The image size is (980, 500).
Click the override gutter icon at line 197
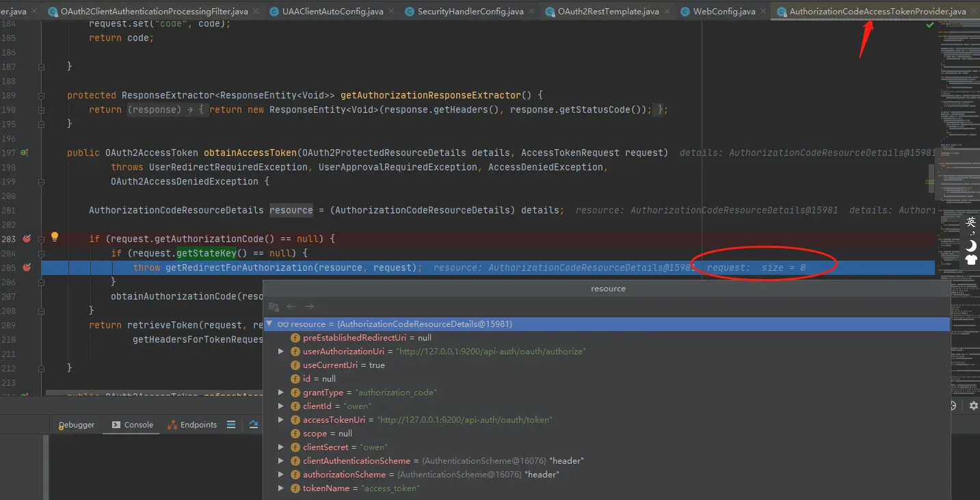25,153
